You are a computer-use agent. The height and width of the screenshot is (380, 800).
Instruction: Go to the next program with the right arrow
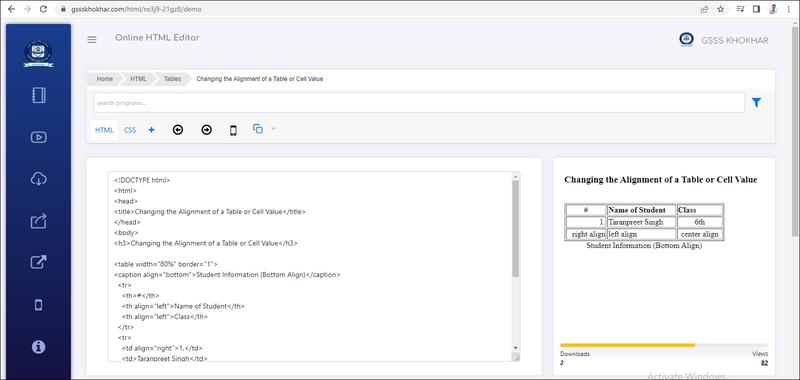206,130
